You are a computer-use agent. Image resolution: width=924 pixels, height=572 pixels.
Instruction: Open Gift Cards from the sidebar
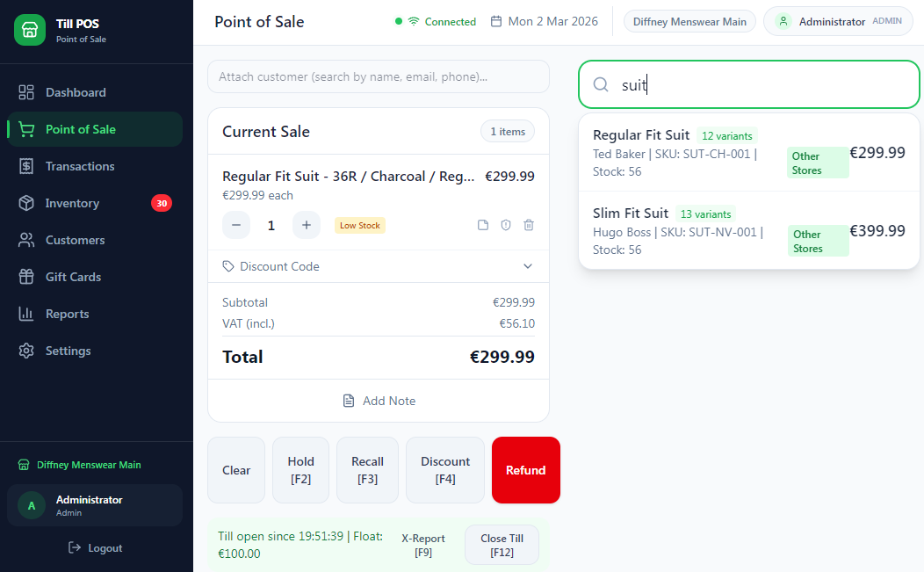(73, 277)
